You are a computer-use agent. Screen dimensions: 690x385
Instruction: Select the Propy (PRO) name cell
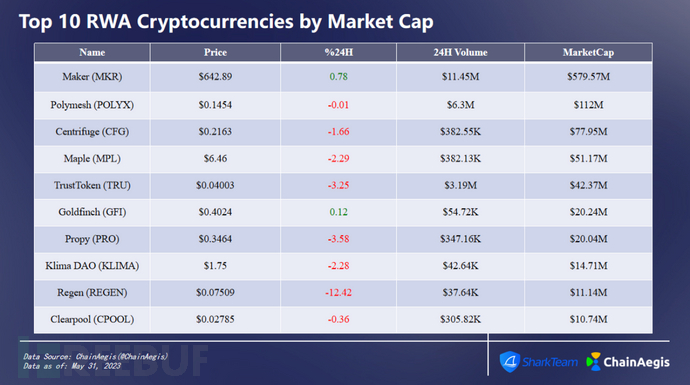92,239
